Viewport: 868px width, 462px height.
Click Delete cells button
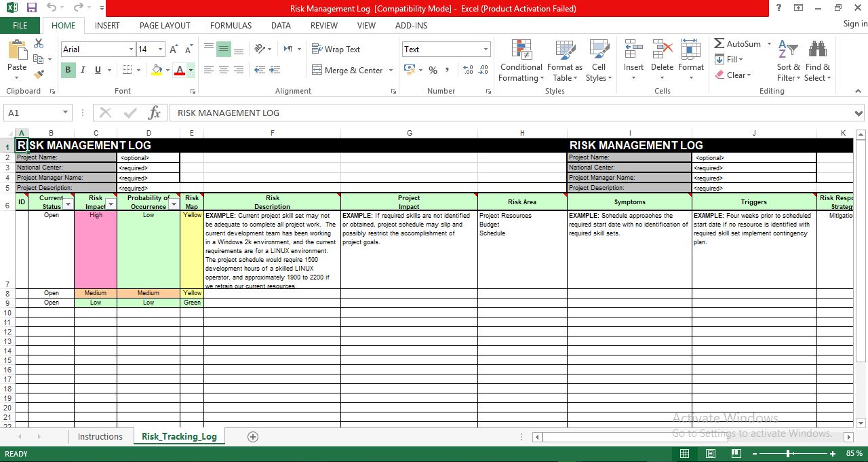[662, 61]
